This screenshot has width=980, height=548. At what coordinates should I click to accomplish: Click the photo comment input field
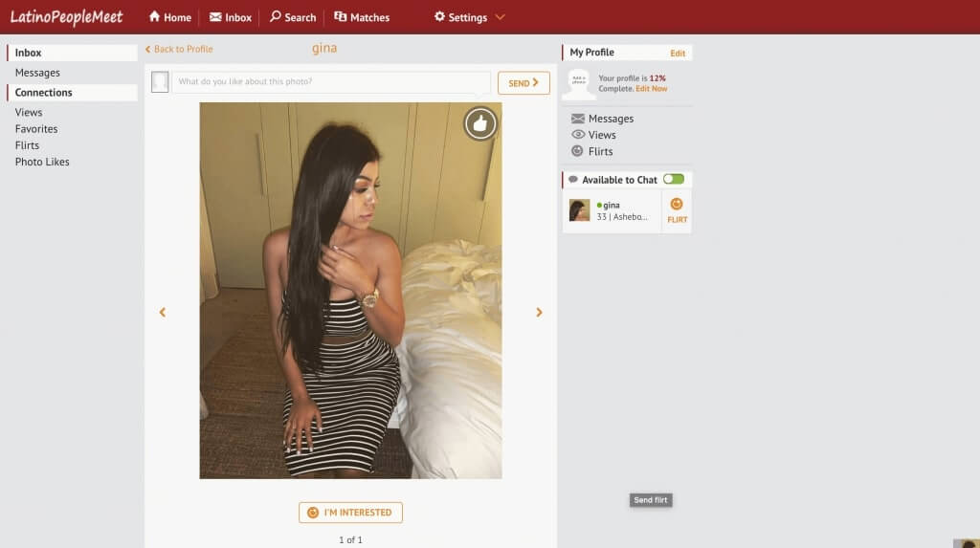[x=331, y=82]
